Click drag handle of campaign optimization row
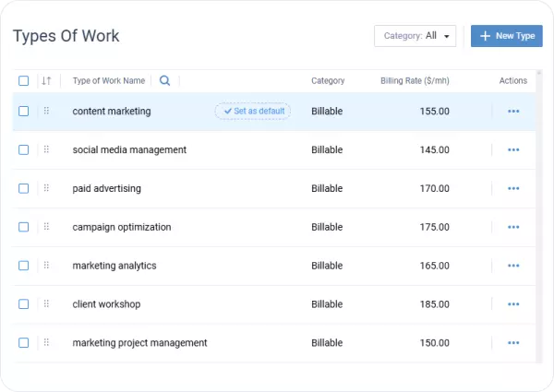The image size is (554, 392). [46, 226]
